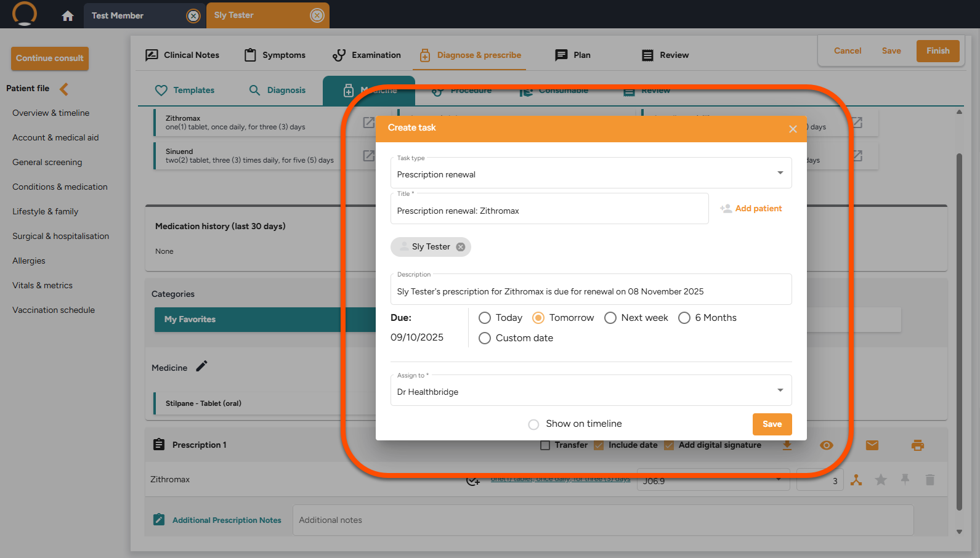Toggle Show on timeline
The image size is (980, 558).
tap(533, 424)
